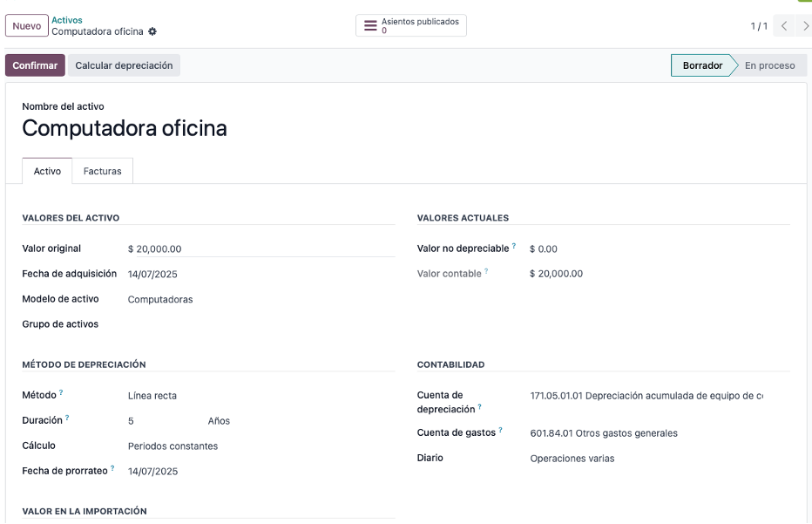Edit Fecha de prorrateo date field
The image size is (812, 524).
click(261, 472)
